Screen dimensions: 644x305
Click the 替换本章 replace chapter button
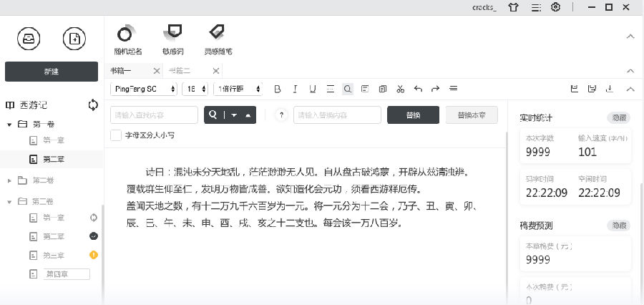pyautogui.click(x=472, y=115)
